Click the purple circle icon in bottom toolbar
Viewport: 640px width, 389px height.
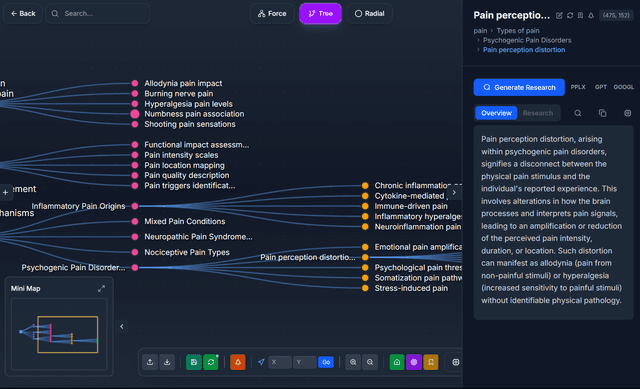[414, 362]
